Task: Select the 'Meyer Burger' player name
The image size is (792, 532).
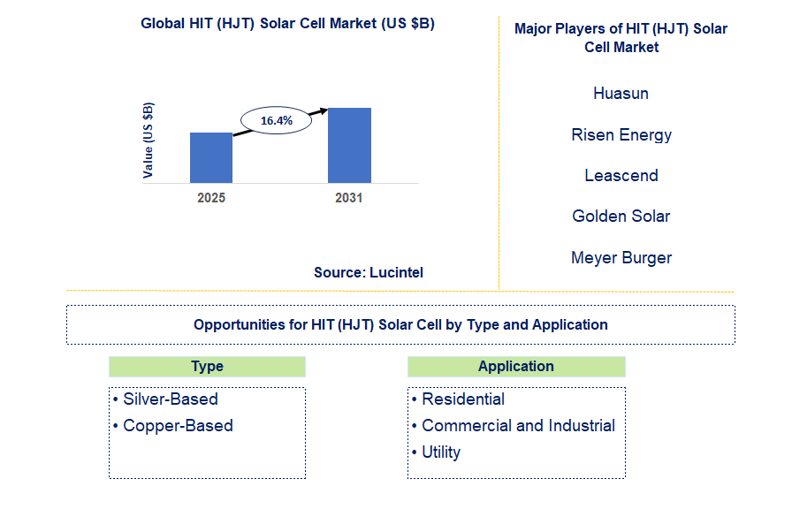Action: coord(621,258)
